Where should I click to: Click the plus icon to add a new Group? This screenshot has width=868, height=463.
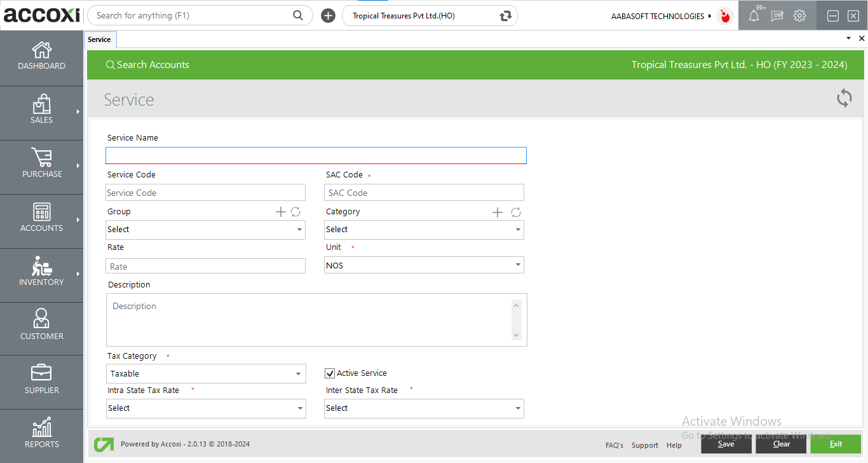280,212
